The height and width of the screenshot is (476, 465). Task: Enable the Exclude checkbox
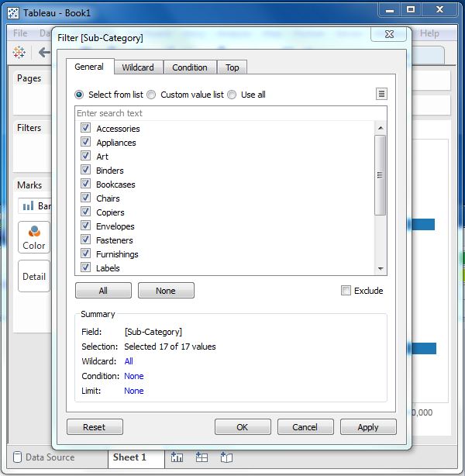tap(346, 291)
